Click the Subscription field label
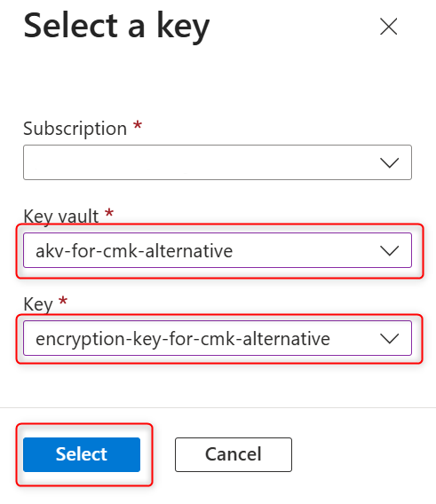436x504 pixels. 75,129
